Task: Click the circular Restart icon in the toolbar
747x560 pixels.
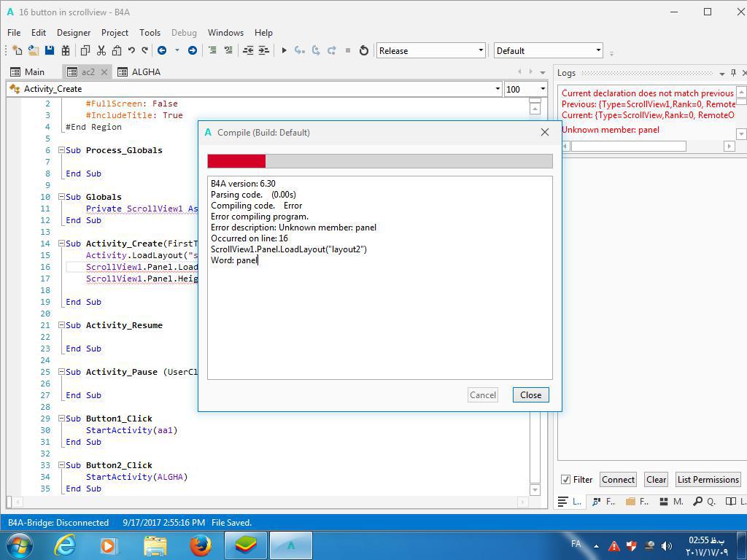Action: pos(364,50)
